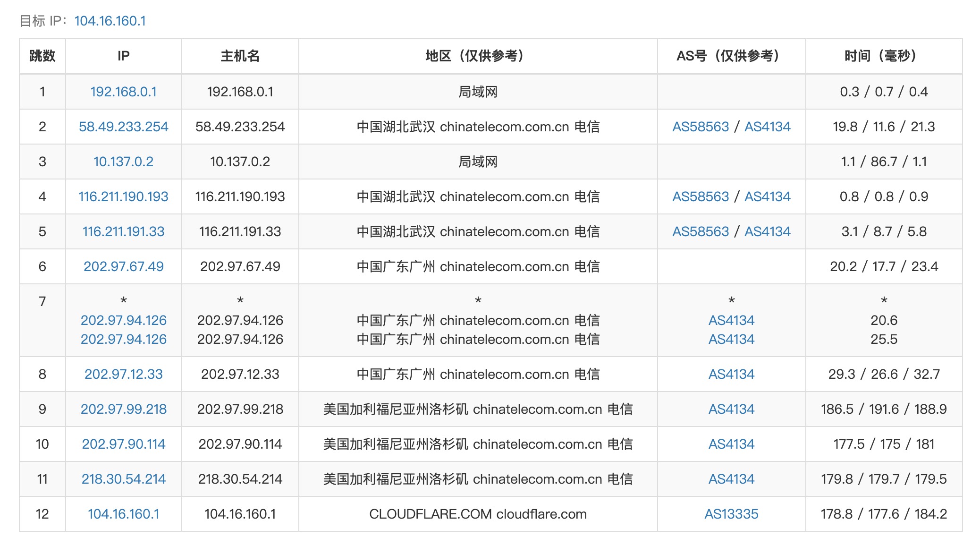Open the IP link 202.97.99.218

pyautogui.click(x=123, y=409)
